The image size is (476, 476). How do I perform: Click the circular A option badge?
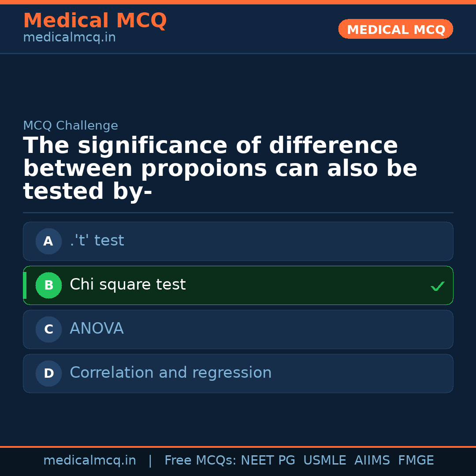pyautogui.click(x=48, y=241)
